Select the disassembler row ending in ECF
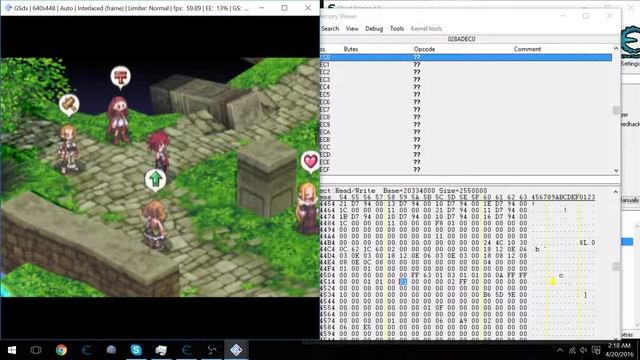Screen dimensions: 640x360 click(x=466, y=169)
